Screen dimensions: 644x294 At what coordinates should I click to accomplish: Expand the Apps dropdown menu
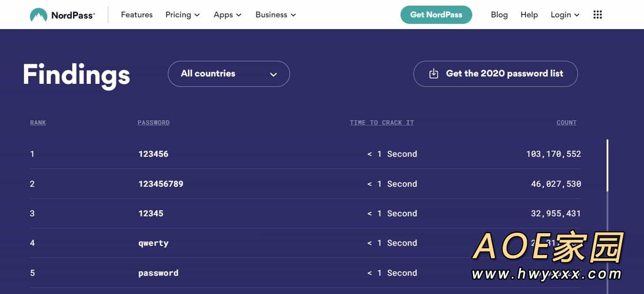tap(227, 15)
